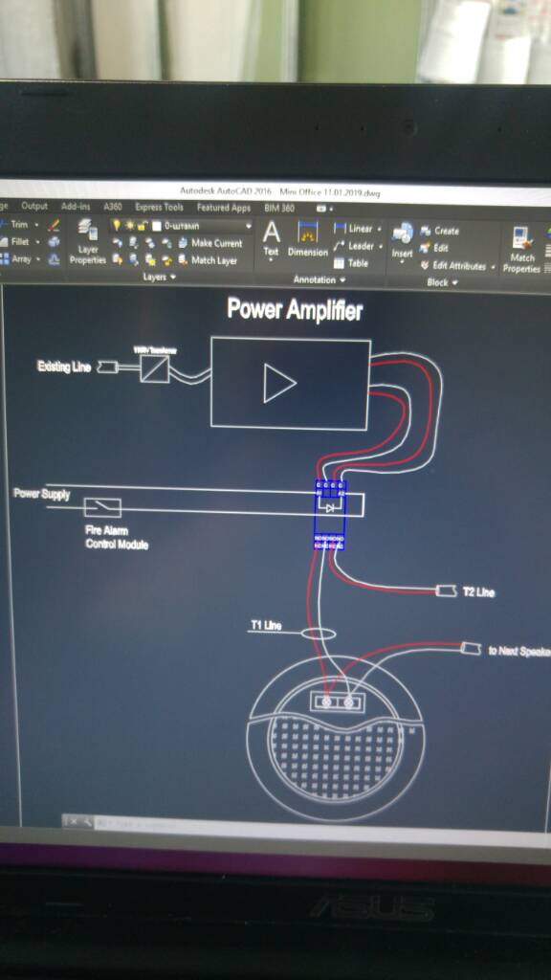The width and height of the screenshot is (551, 980).
Task: Click the Offset icon beside Array
Action: pyautogui.click(x=55, y=258)
